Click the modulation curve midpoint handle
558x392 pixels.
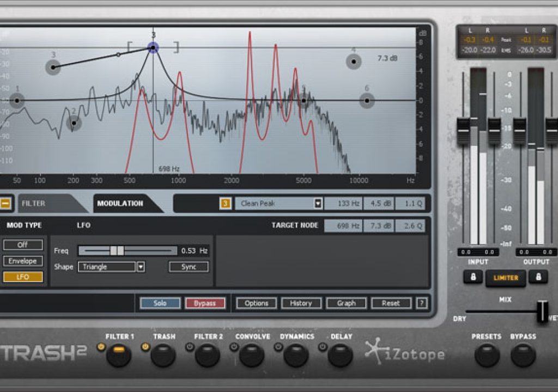point(118,55)
